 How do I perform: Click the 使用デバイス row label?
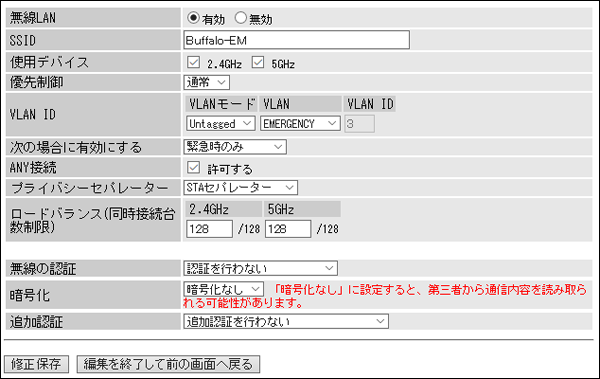[49, 62]
